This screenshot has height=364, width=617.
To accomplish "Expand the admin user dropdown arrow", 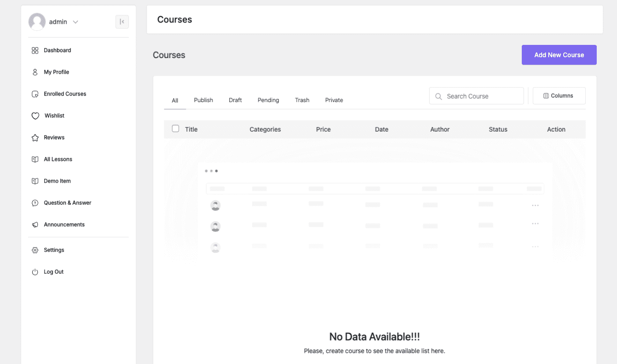I will coord(75,22).
